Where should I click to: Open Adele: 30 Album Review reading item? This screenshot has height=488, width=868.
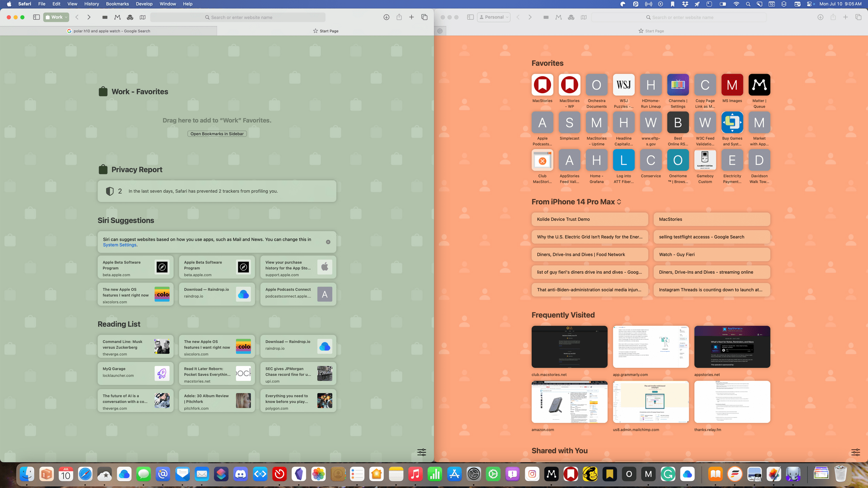217,401
